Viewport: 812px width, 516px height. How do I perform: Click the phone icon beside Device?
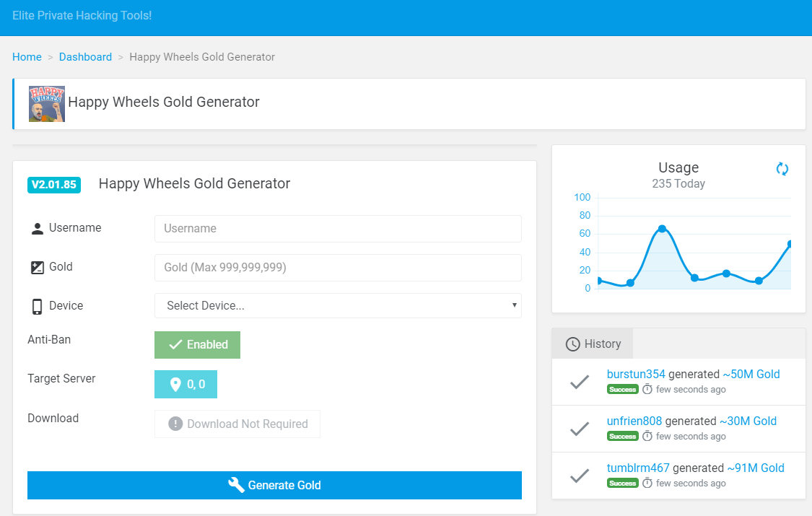tap(38, 307)
